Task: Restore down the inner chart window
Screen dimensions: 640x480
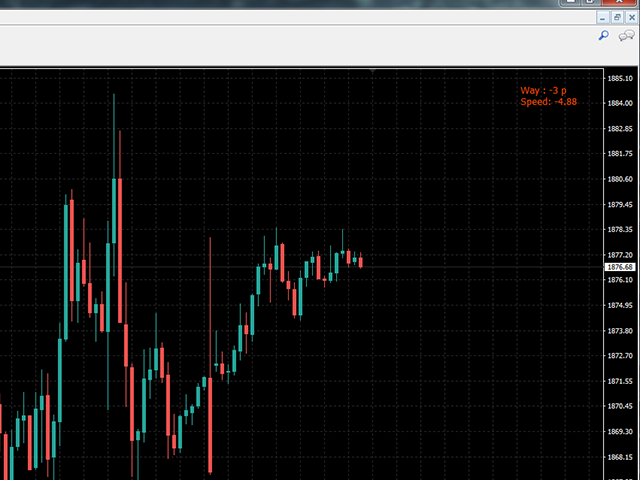Action: coord(617,18)
